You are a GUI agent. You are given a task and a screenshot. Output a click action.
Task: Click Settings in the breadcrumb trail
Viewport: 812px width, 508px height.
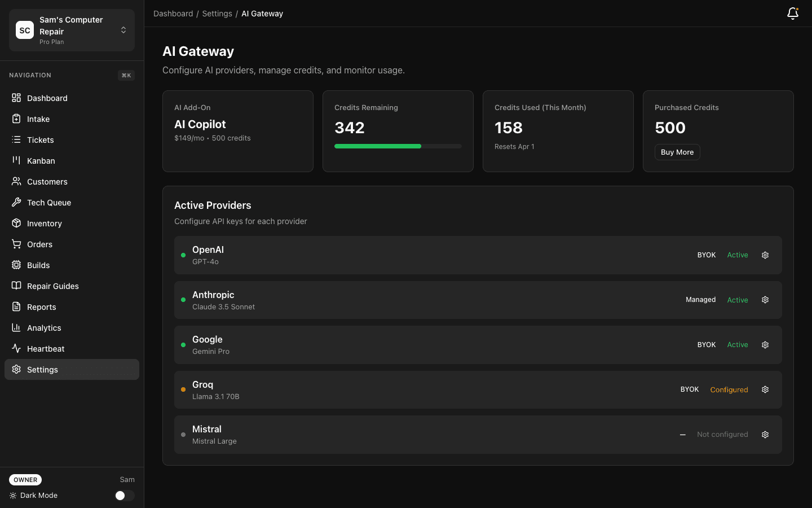[x=217, y=13]
